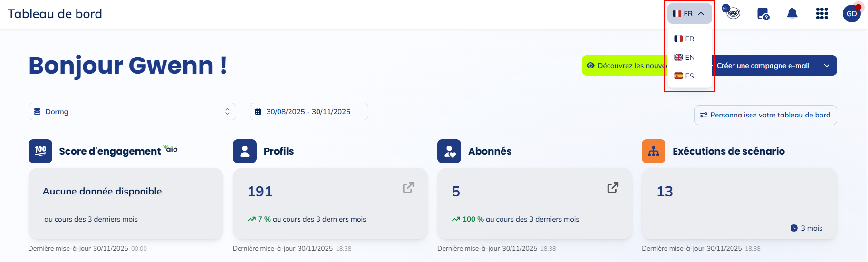Click the Profils external link icon
This screenshot has height=262, width=868.
click(x=408, y=188)
